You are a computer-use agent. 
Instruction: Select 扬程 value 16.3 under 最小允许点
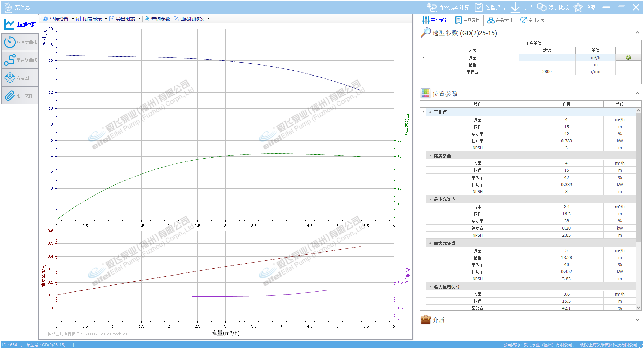pyautogui.click(x=566, y=214)
